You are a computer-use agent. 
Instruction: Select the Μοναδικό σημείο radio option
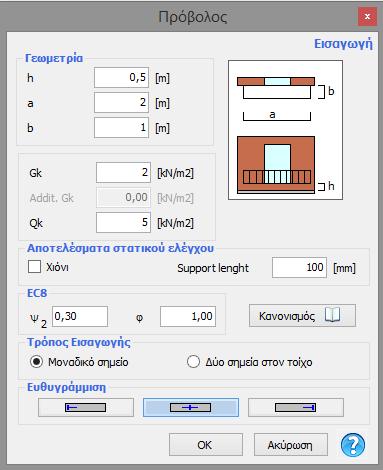(36, 362)
